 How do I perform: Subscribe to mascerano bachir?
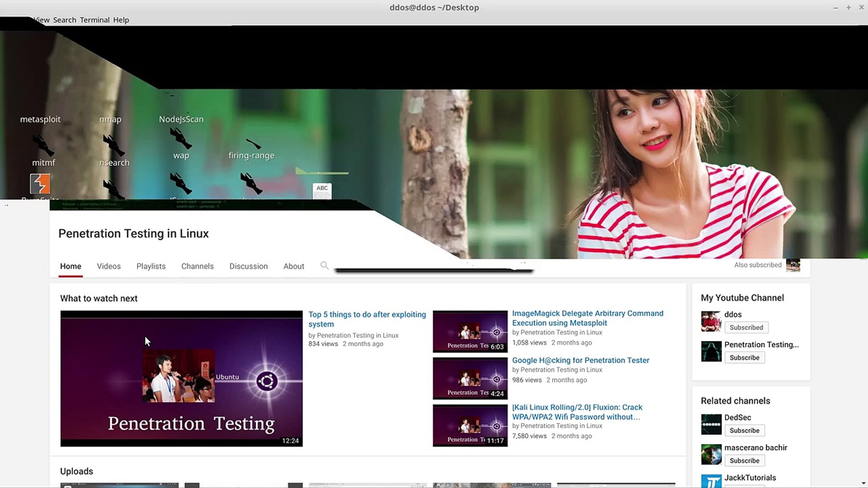point(744,461)
